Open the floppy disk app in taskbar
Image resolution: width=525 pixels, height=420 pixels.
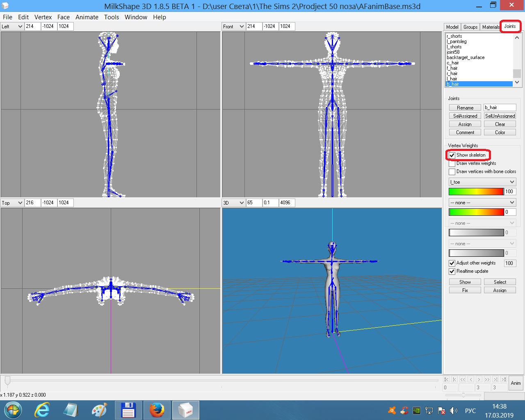coord(128,410)
